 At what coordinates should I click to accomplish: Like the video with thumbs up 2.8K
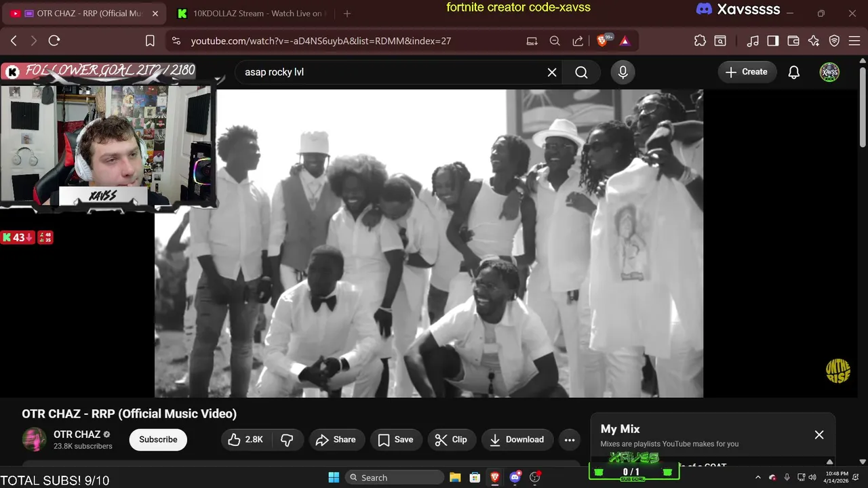tap(245, 439)
